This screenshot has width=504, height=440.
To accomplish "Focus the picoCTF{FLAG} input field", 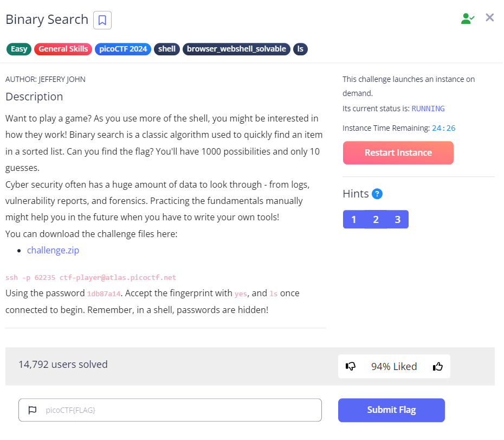I will point(179,410).
